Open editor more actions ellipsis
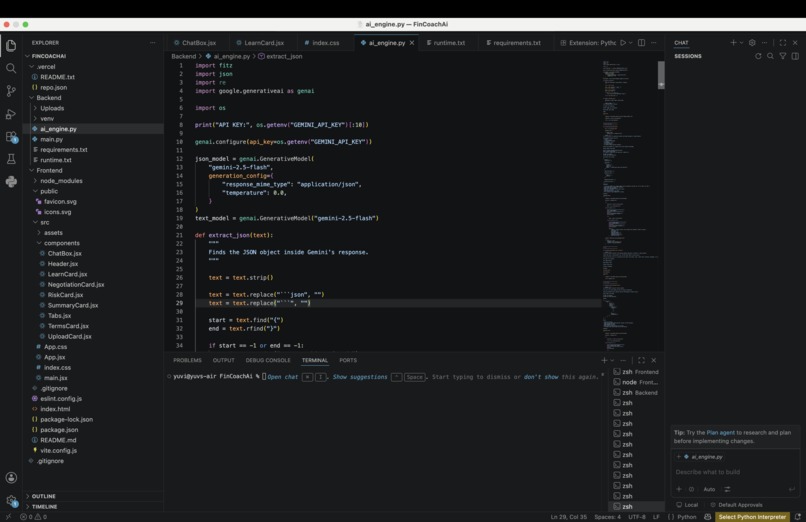Screen dimensions: 806x522 pyautogui.click(x=654, y=43)
